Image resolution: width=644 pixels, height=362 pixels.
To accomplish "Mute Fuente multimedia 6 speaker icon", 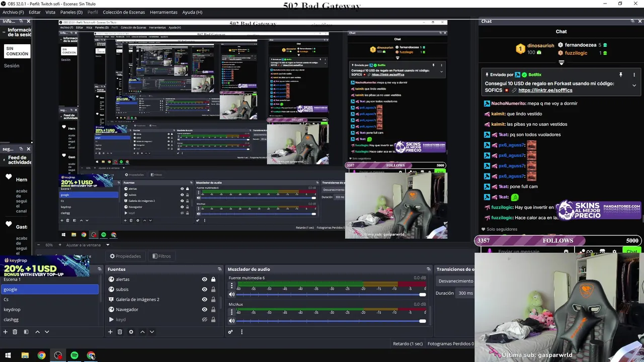I will click(232, 295).
